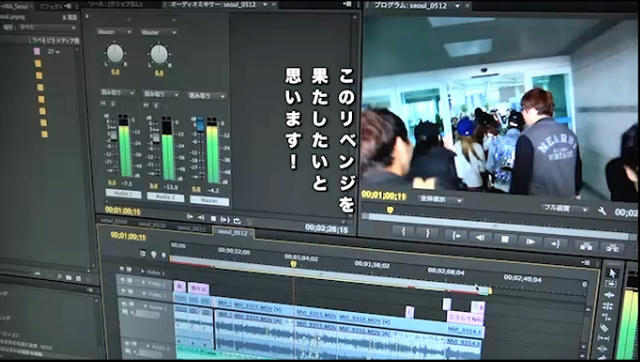Click Audio 2 volume fader handle
The height and width of the screenshot is (362, 640).
(x=156, y=138)
